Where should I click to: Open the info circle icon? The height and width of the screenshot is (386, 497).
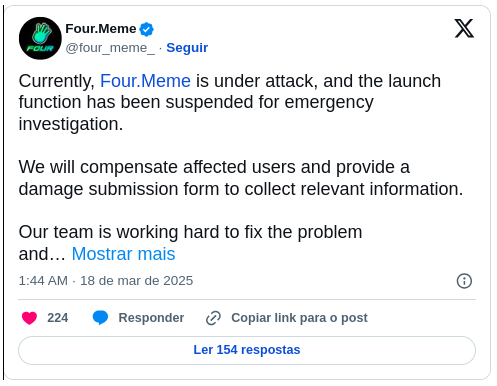coord(464,281)
